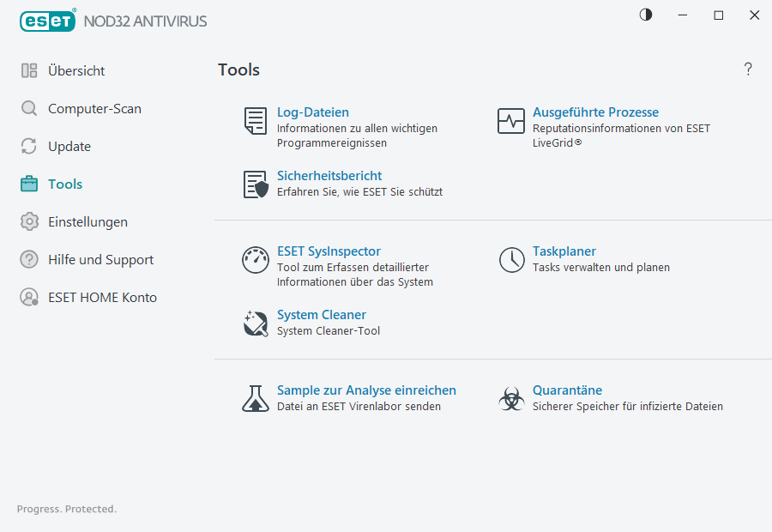
Task: Open the Taskplaner clock icon
Action: (511, 260)
